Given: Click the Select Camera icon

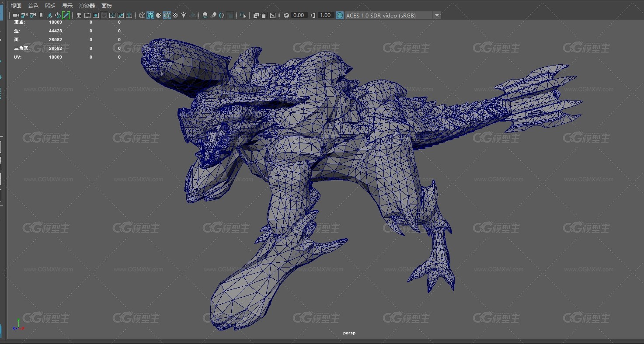Looking at the screenshot, I should [x=16, y=15].
